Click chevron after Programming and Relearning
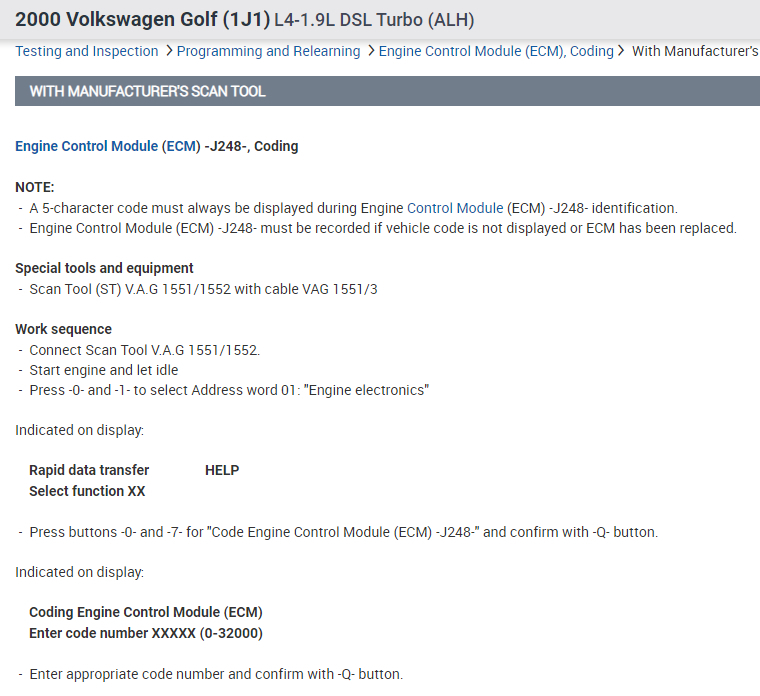 (x=371, y=50)
